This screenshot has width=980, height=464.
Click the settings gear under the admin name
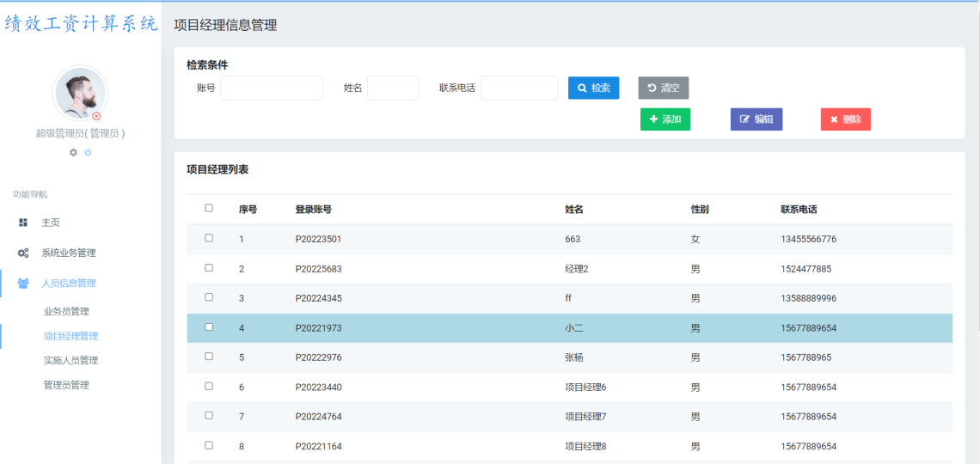click(73, 152)
